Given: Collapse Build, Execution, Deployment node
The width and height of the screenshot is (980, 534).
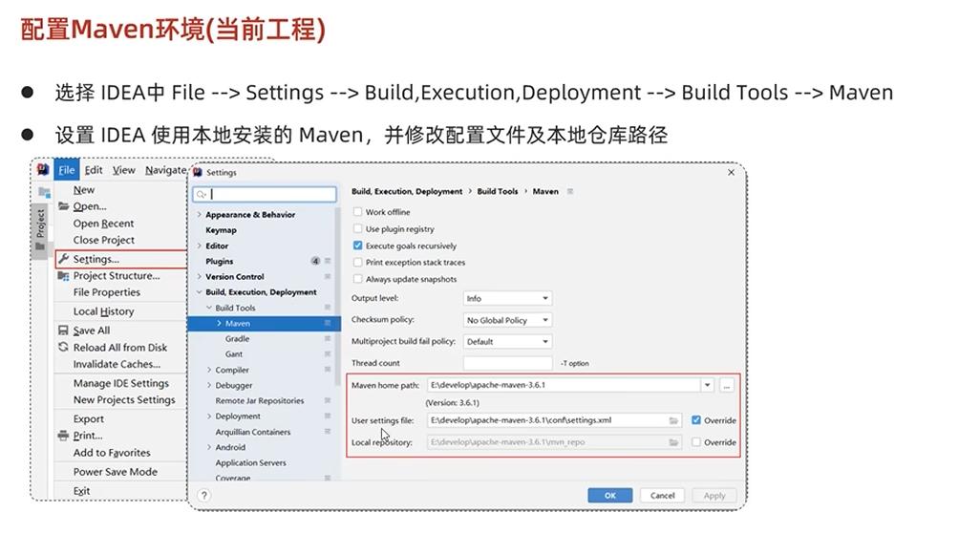Looking at the screenshot, I should click(x=200, y=292).
